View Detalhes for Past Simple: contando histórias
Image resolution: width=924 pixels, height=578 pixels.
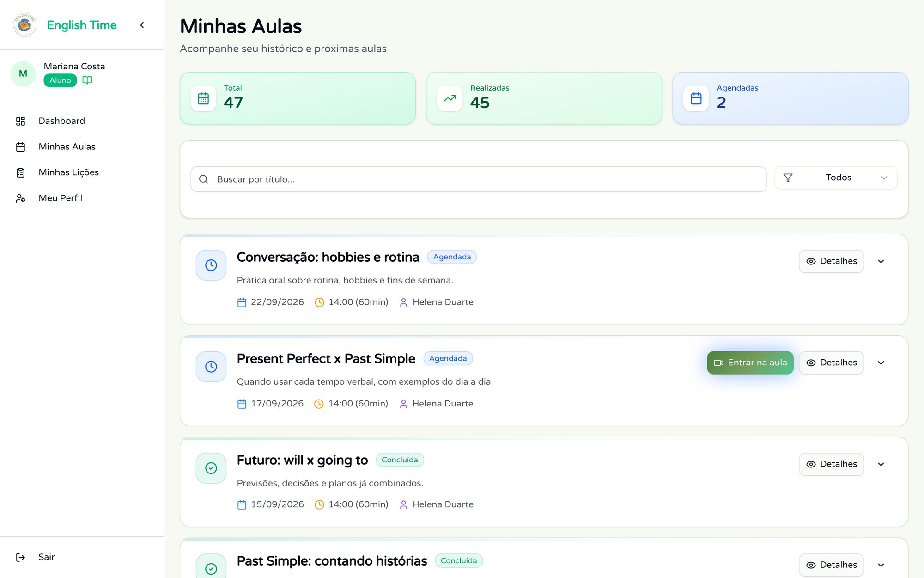[x=832, y=565]
